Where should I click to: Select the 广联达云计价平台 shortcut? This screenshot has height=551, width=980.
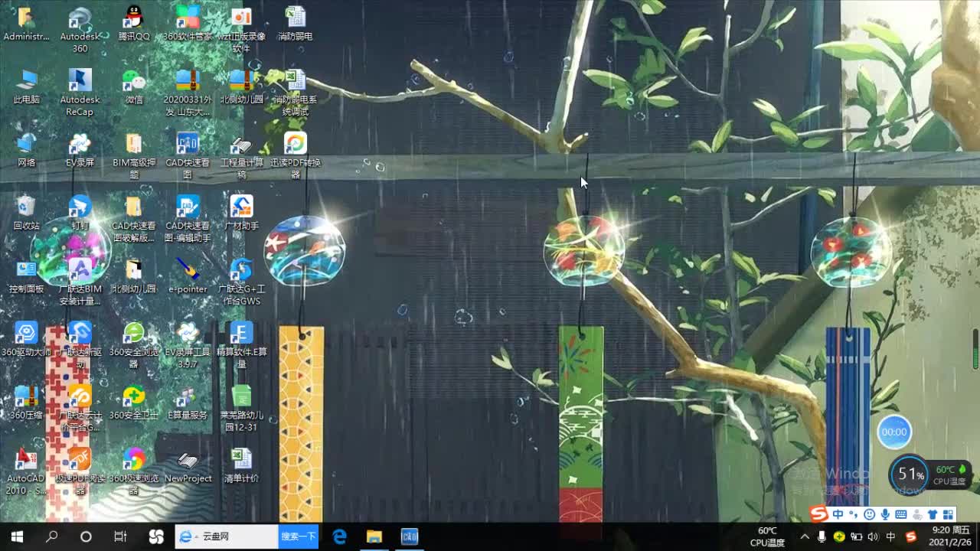80,409
